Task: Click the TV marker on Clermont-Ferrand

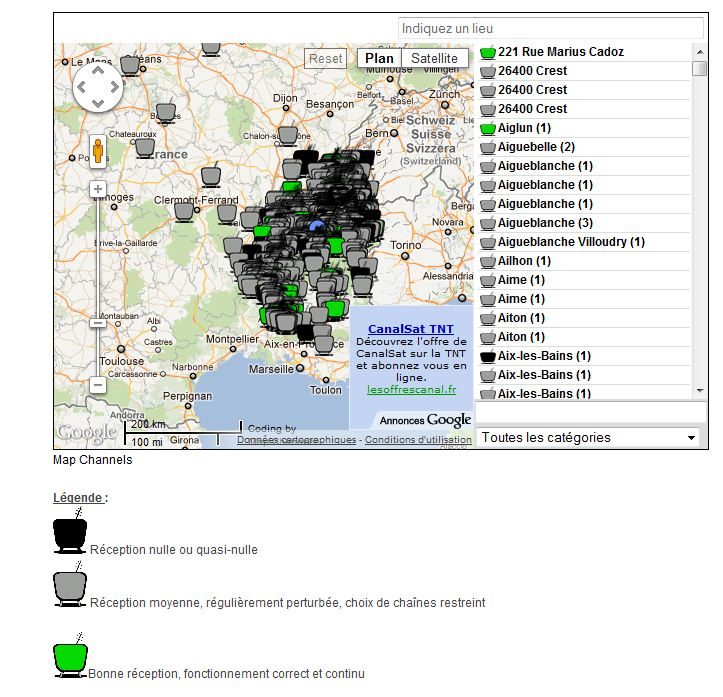Action: 184,210
